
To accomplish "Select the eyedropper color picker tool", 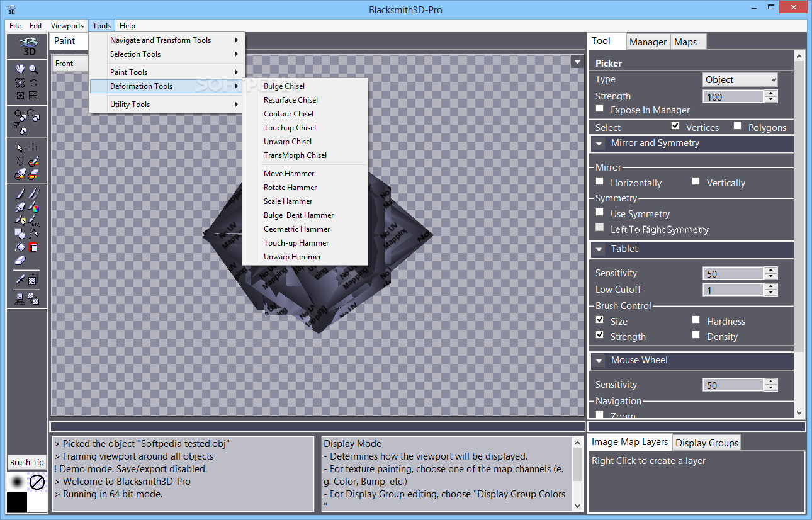I will tap(20, 280).
